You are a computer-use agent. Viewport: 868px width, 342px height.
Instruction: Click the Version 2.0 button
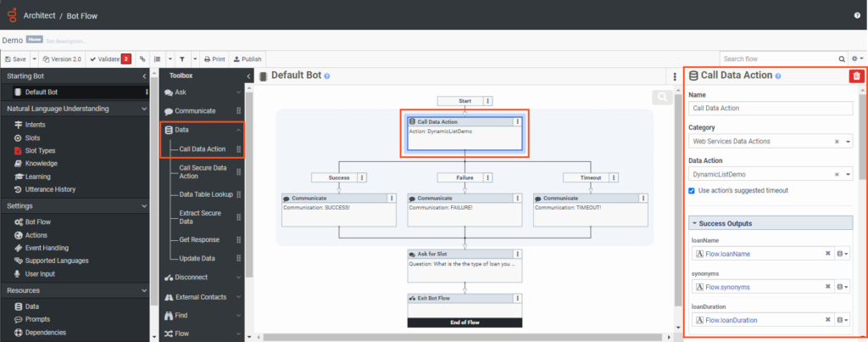[x=62, y=59]
